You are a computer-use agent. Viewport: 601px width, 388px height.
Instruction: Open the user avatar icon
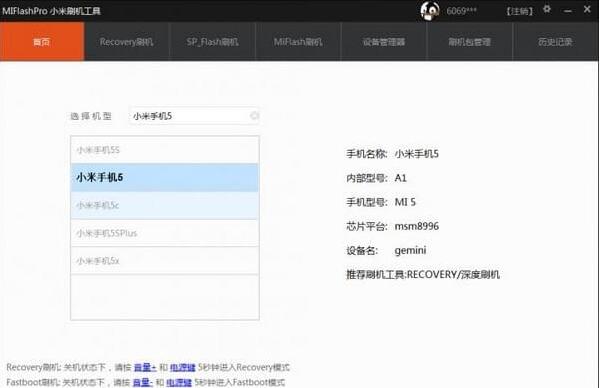pyautogui.click(x=430, y=10)
